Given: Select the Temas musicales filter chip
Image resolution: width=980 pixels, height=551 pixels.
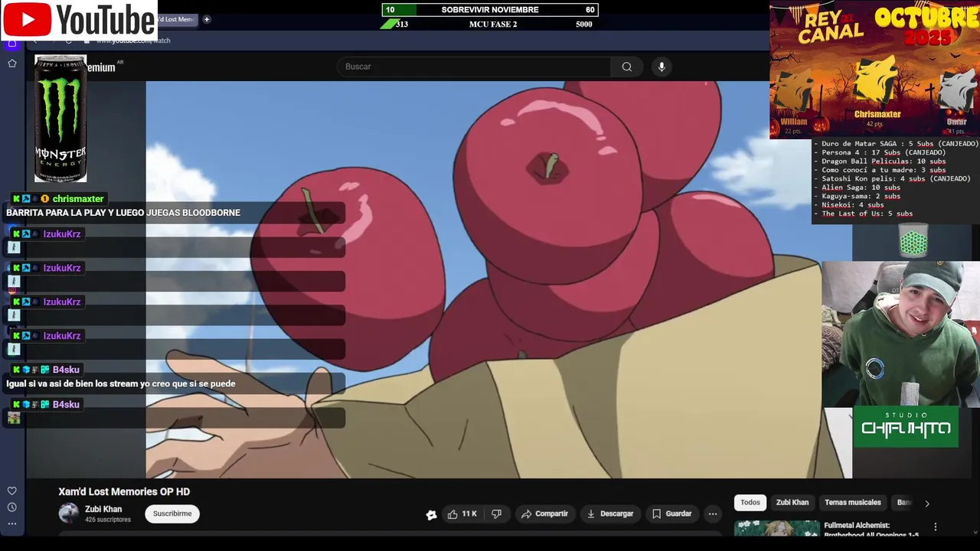Looking at the screenshot, I should point(853,503).
